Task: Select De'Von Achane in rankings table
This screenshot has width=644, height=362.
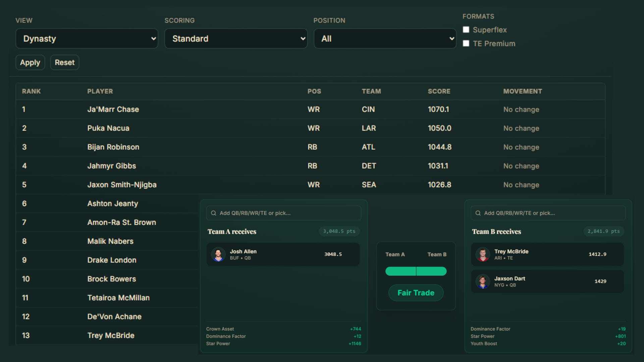Action: 114,316
